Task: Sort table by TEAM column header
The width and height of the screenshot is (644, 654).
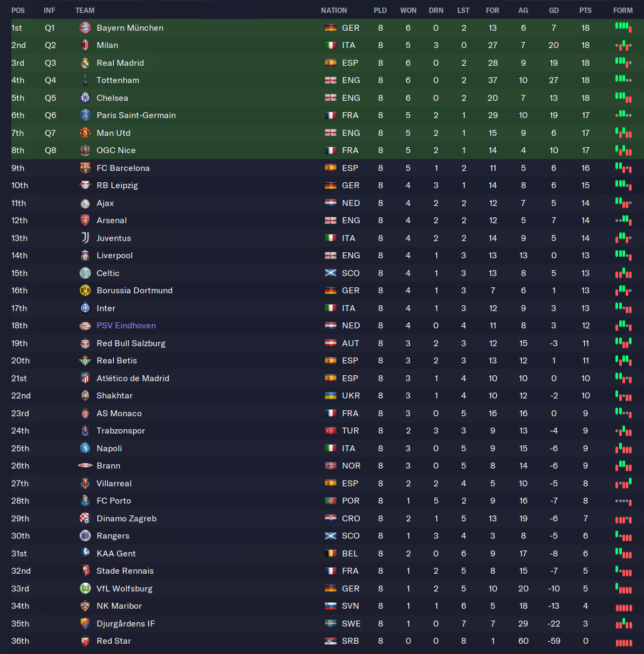Action: [85, 10]
